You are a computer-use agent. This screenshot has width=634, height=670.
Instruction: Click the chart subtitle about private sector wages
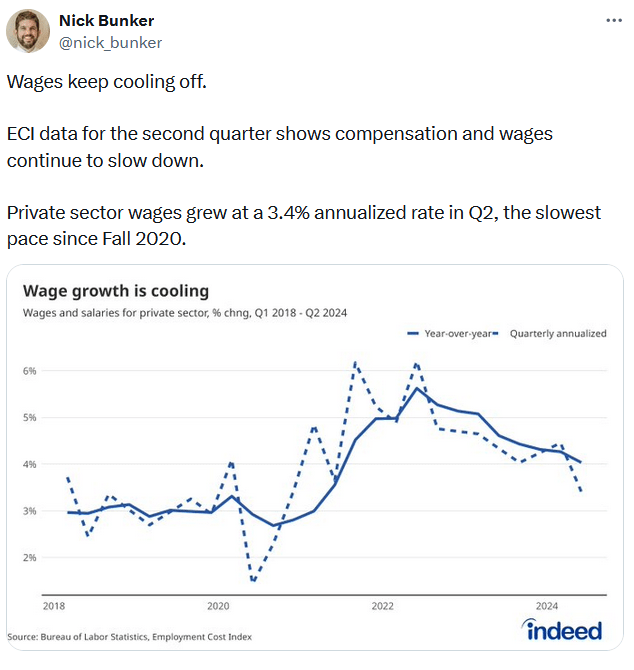click(185, 313)
